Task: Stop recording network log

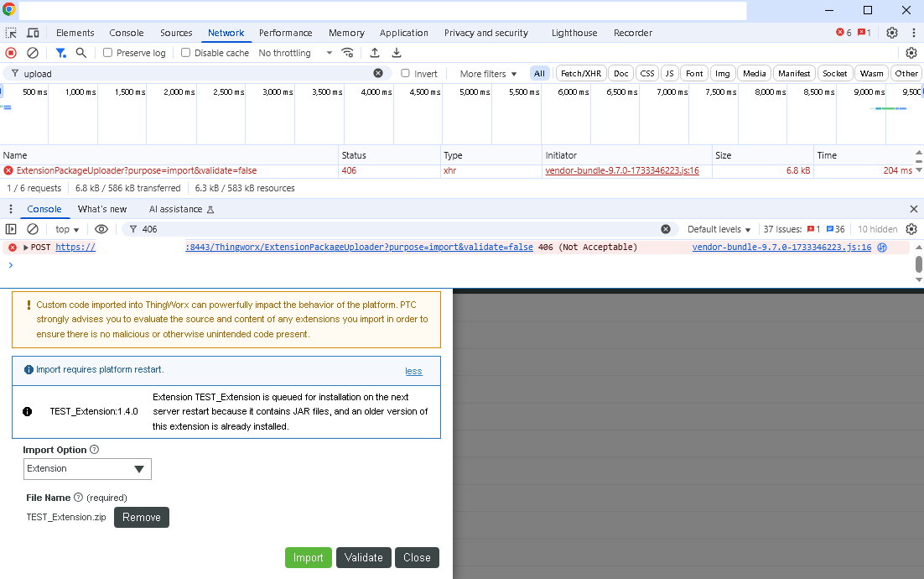Action: click(x=11, y=53)
